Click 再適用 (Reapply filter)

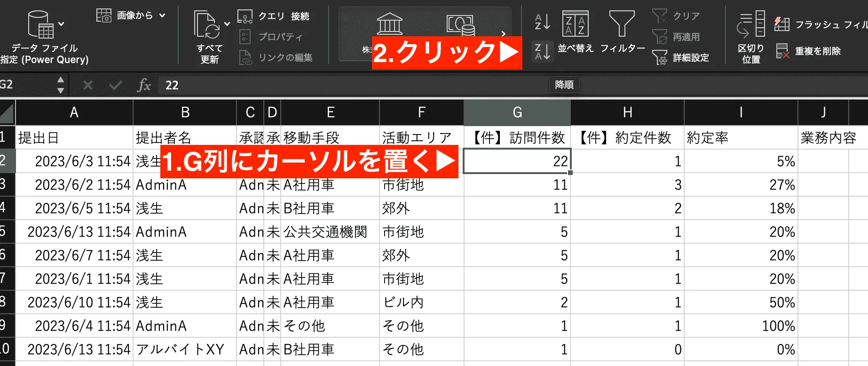pos(676,37)
